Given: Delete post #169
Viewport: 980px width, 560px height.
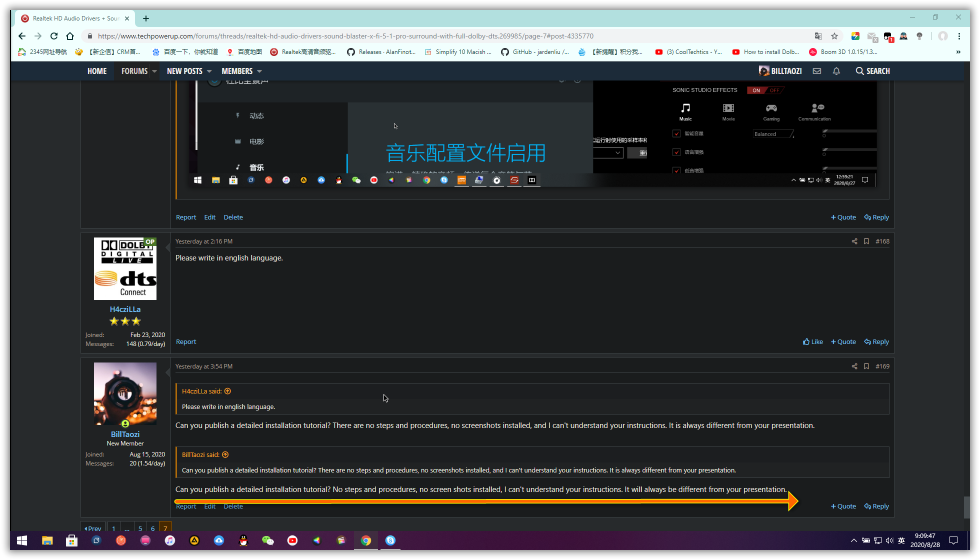Looking at the screenshot, I should click(x=233, y=506).
